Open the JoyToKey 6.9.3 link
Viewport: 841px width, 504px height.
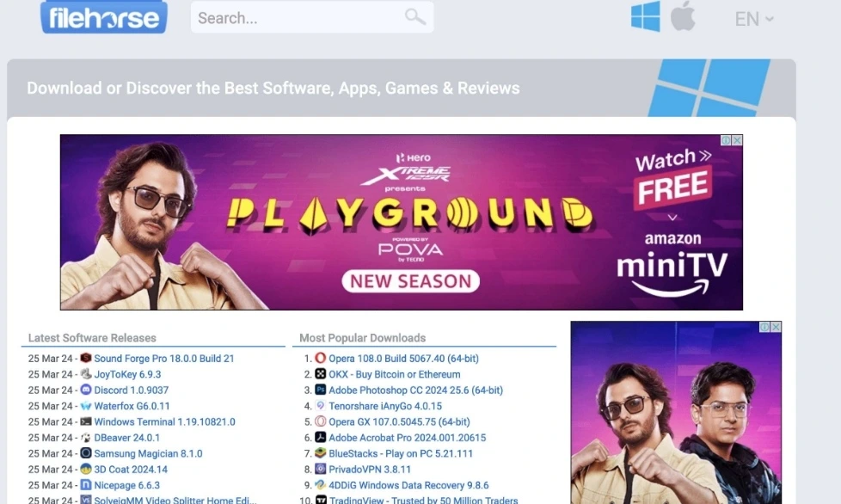[x=127, y=374]
